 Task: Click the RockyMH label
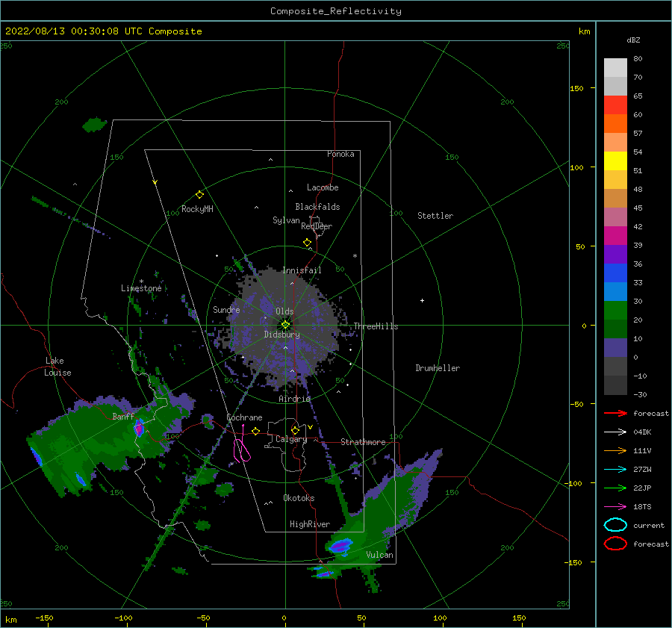point(197,209)
